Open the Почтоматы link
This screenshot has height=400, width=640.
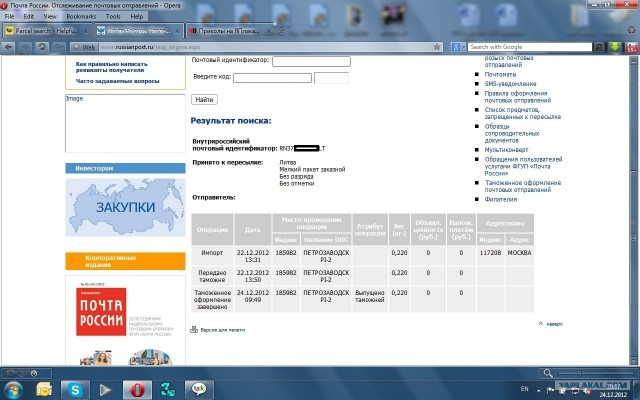(x=500, y=74)
